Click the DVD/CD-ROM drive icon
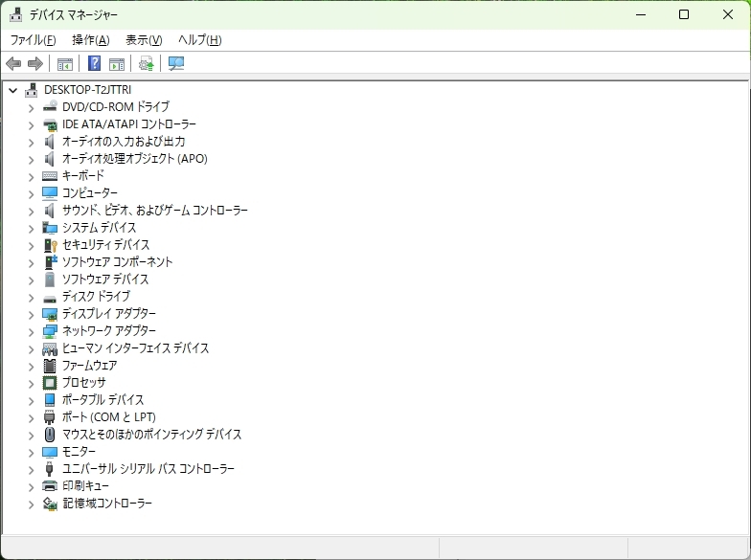Image resolution: width=751 pixels, height=560 pixels. coord(50,107)
